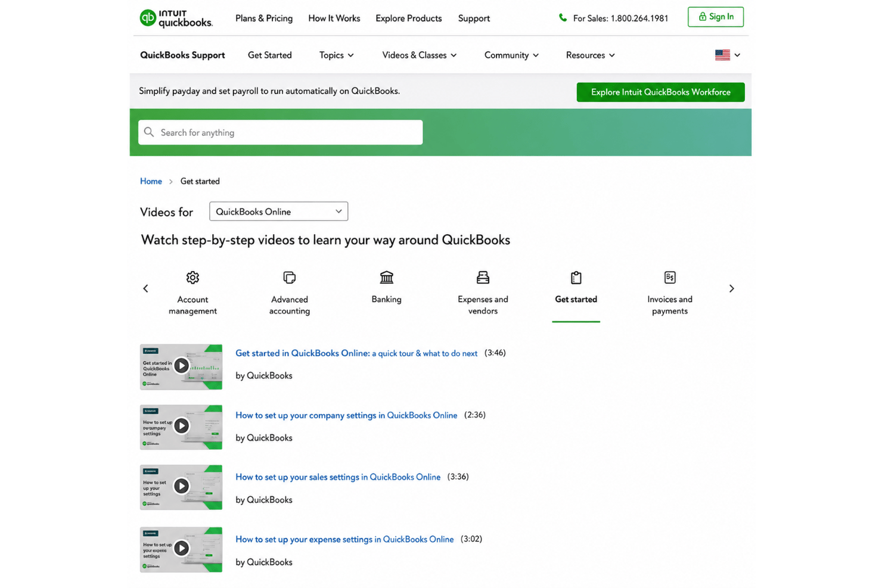Open Explore Products in top navigation
The width and height of the screenshot is (882, 588).
[409, 18]
